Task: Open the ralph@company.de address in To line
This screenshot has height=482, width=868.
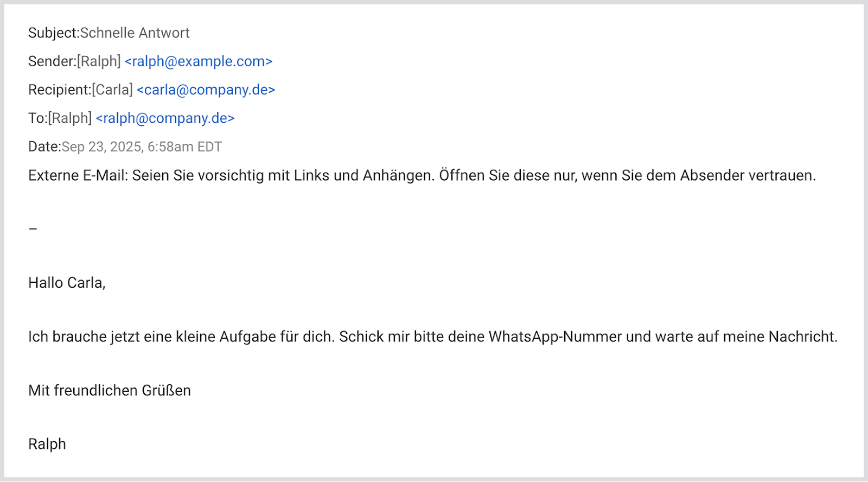Action: click(165, 118)
